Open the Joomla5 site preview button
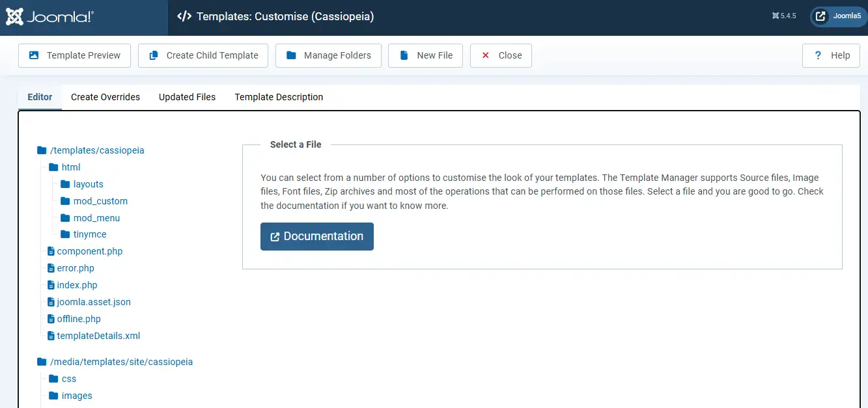 coord(838,16)
